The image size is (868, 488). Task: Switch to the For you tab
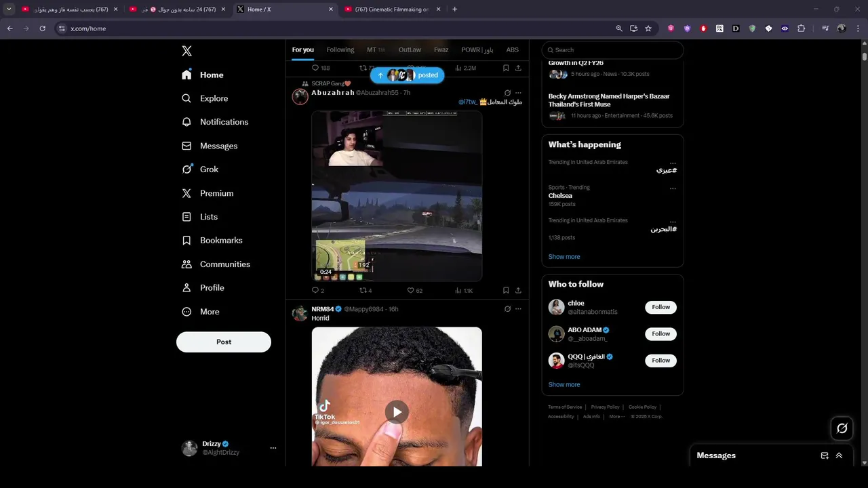(x=303, y=49)
